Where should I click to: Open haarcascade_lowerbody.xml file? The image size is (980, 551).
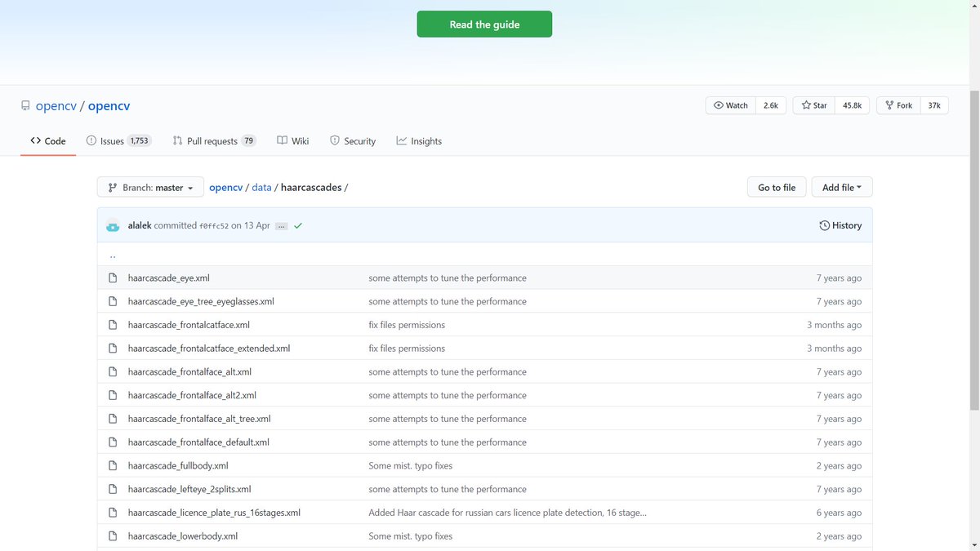coord(183,537)
